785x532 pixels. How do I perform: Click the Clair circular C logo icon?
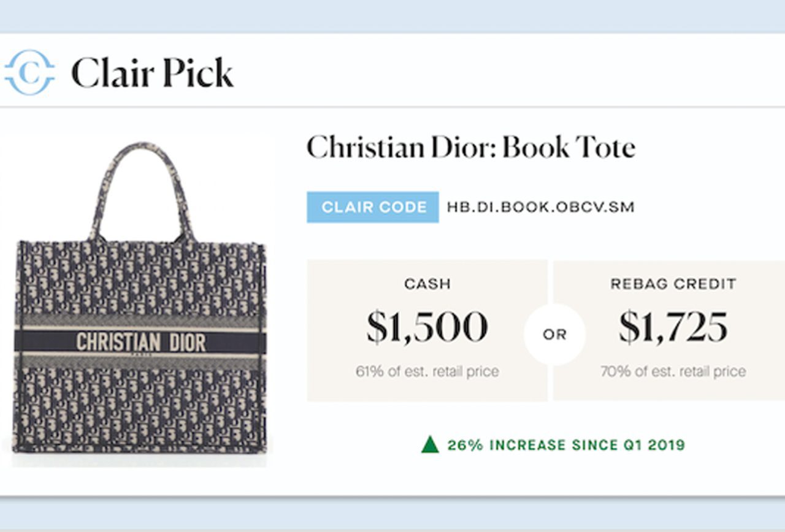click(x=29, y=72)
